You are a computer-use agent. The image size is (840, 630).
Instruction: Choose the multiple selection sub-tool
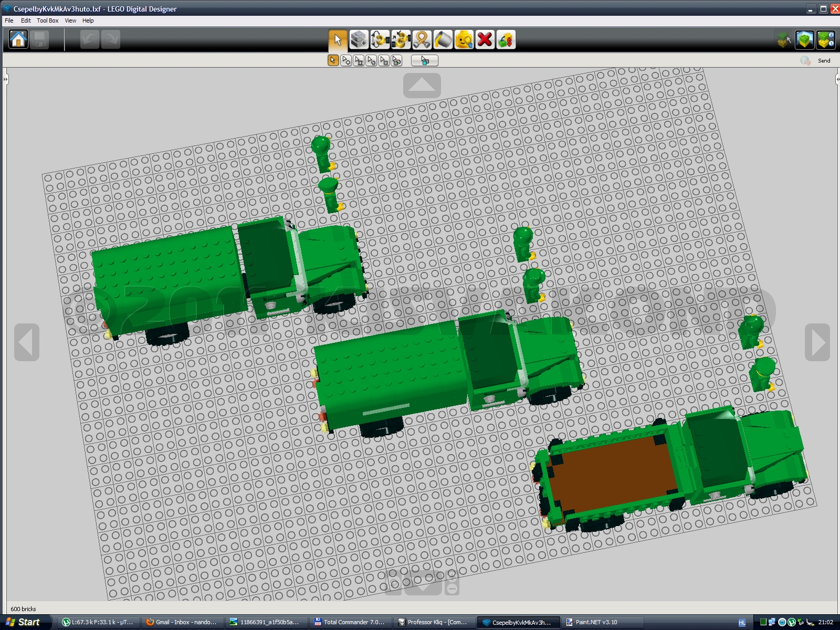pos(346,60)
